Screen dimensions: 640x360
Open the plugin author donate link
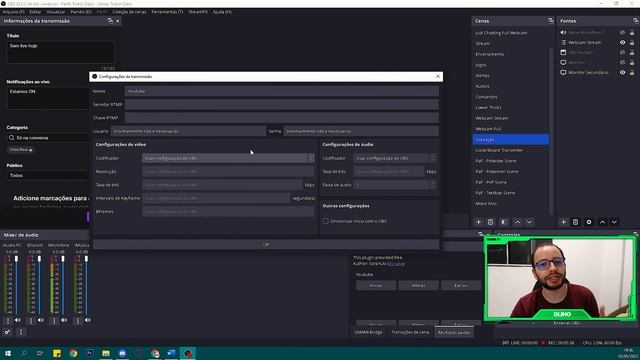click(x=396, y=264)
